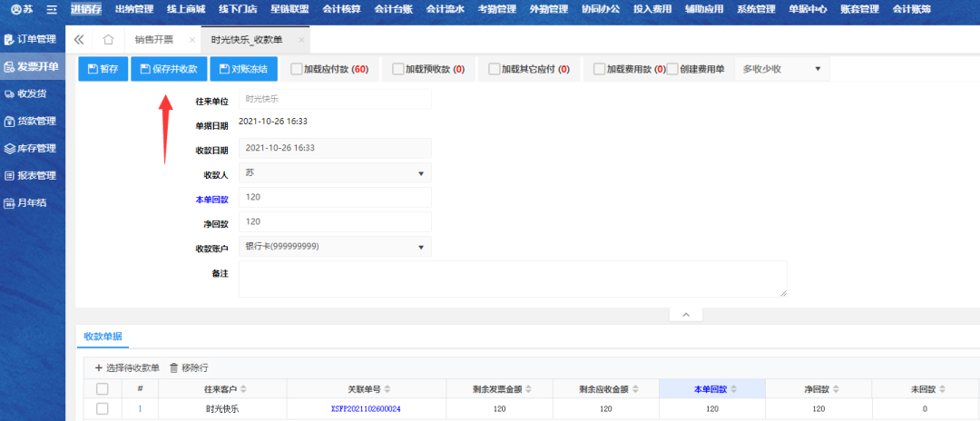
Task: Check 加载应付款 checkbox
Action: [297, 69]
